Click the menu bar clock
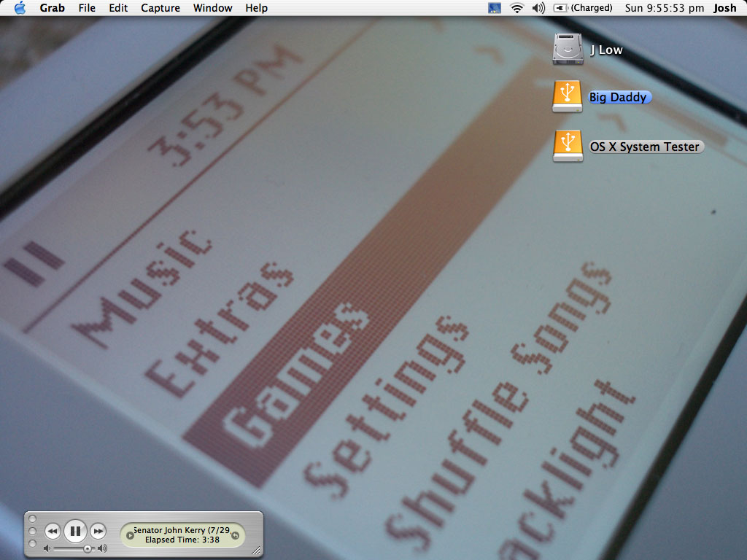The image size is (747, 560). pos(664,8)
